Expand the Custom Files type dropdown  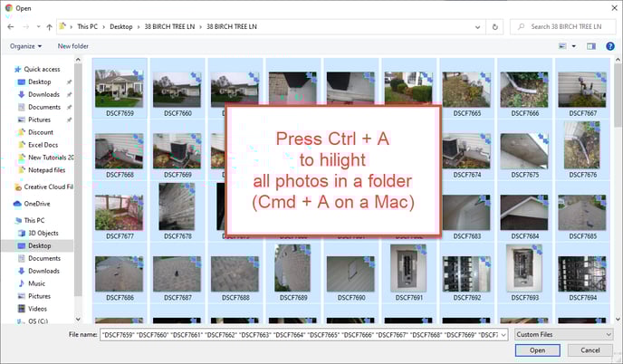[x=563, y=334]
